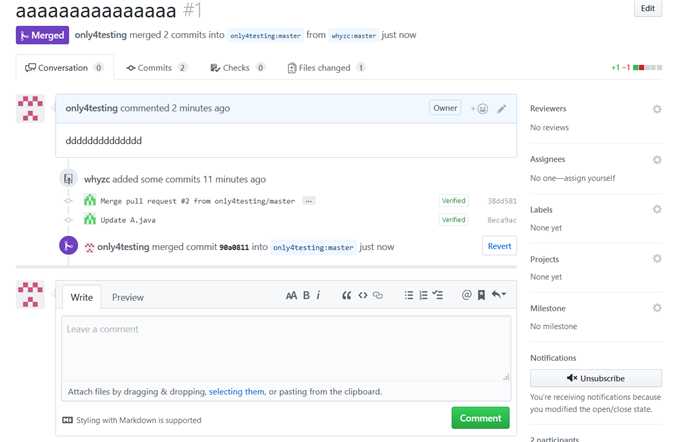Click the Revert button
The height and width of the screenshot is (442, 698).
tap(499, 246)
